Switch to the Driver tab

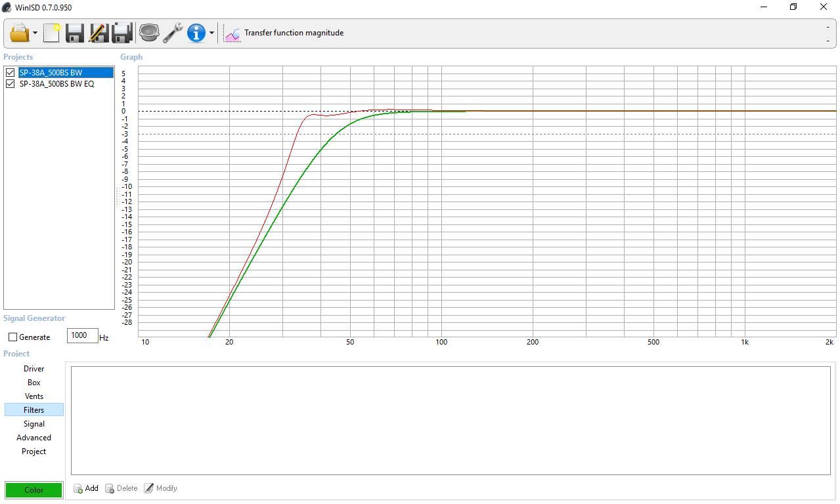point(34,369)
